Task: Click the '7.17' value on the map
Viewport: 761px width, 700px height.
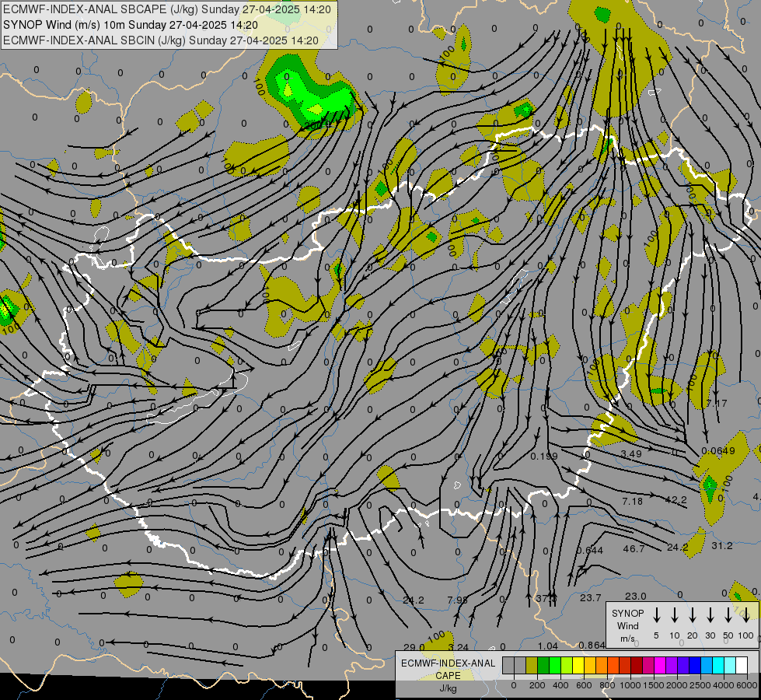Action: 717,403
